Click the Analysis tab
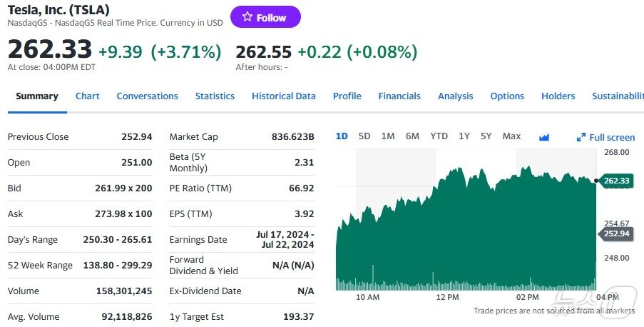The width and height of the screenshot is (644, 327). coord(455,96)
